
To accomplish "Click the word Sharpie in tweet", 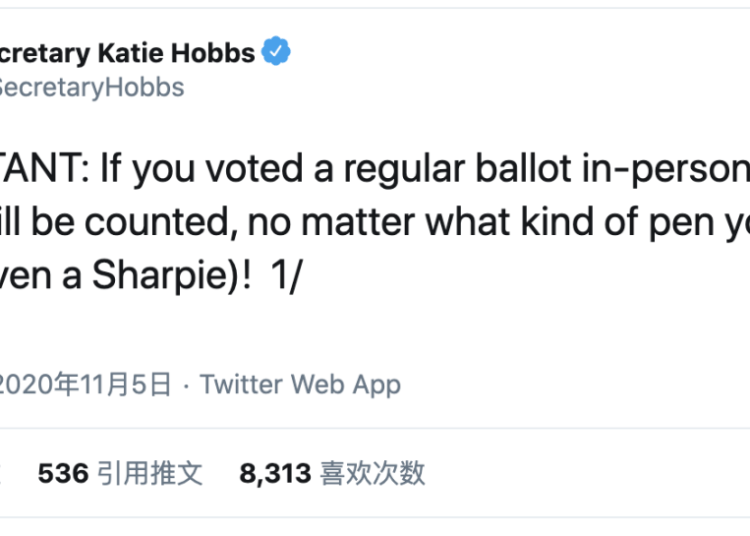I will (x=164, y=276).
